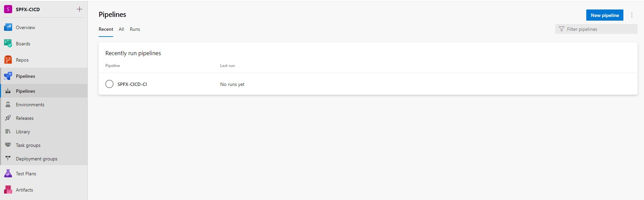Open the Overview hub icon

coord(8,27)
